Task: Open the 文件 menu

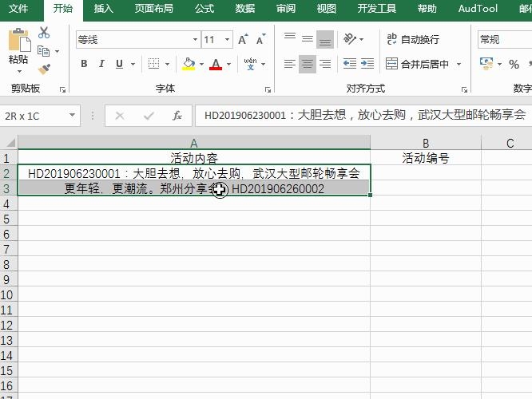Action: pos(18,9)
